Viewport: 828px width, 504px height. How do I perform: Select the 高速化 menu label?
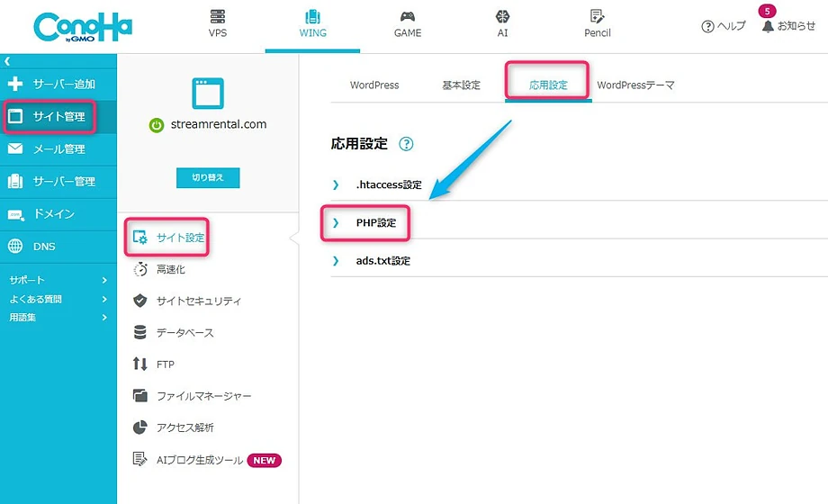click(171, 269)
